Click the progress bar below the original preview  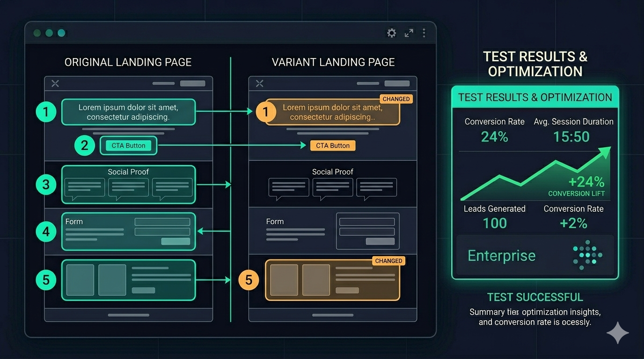point(128,315)
